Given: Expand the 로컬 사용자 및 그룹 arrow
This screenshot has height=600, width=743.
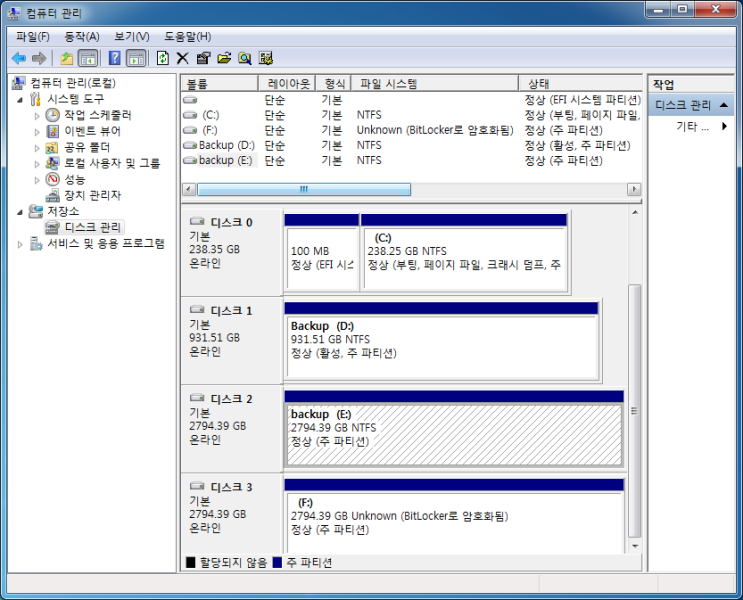Looking at the screenshot, I should coord(36,164).
